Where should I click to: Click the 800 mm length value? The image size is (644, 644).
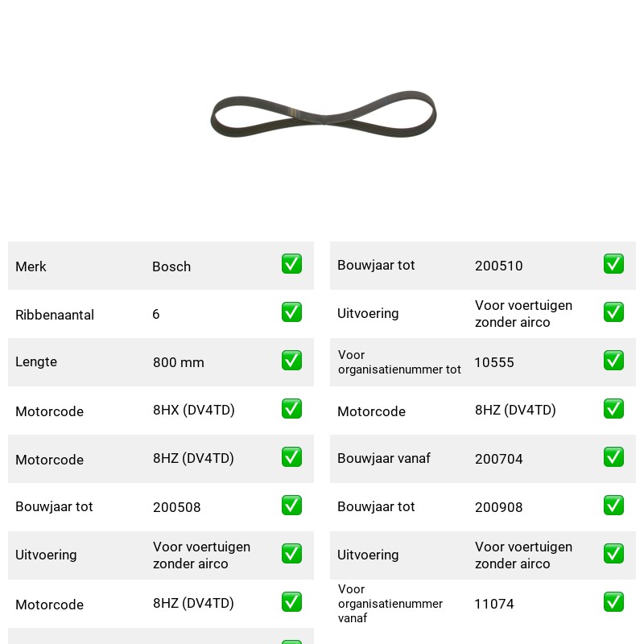[x=178, y=362]
